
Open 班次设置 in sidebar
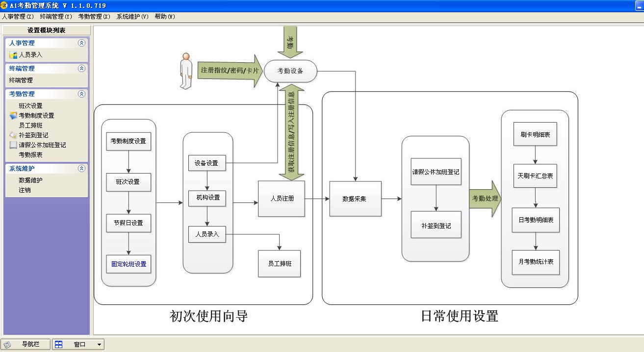pos(30,106)
